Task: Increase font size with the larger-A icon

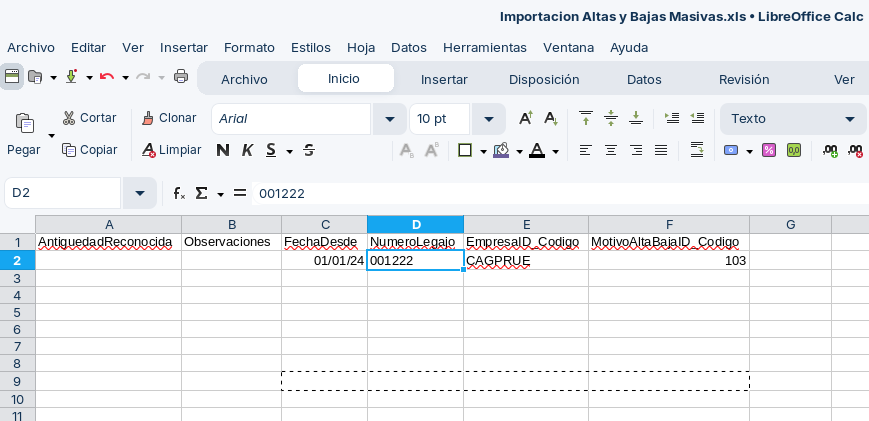Action: click(x=525, y=119)
